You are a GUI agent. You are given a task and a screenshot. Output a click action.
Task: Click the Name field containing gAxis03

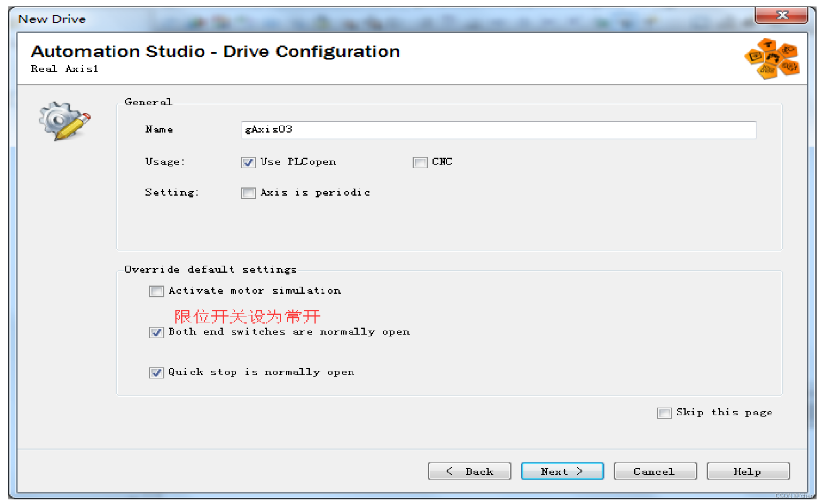point(499,130)
